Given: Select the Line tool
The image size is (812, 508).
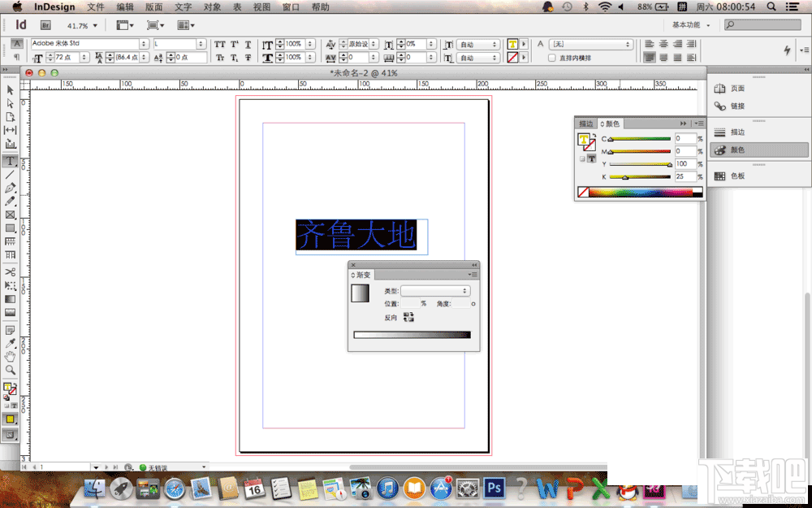Looking at the screenshot, I should (10, 175).
